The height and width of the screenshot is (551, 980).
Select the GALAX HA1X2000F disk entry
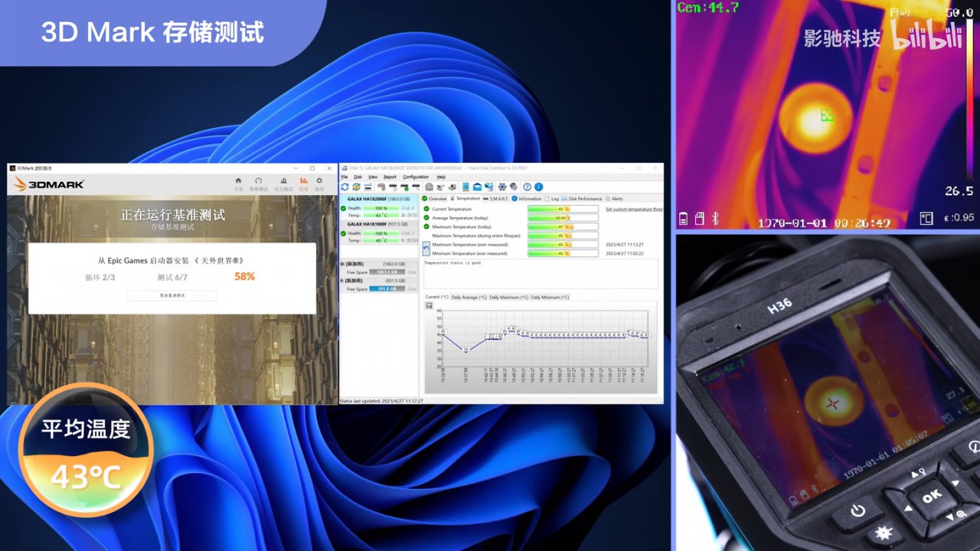tap(379, 207)
